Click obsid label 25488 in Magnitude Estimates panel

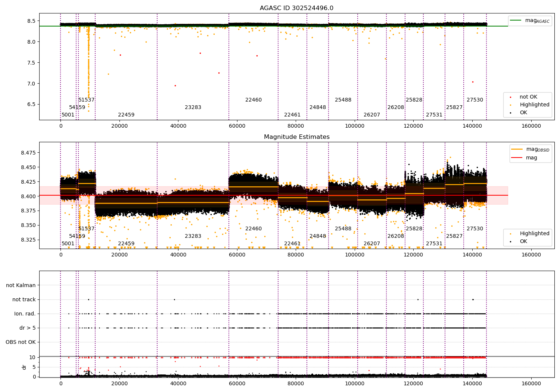(343, 228)
